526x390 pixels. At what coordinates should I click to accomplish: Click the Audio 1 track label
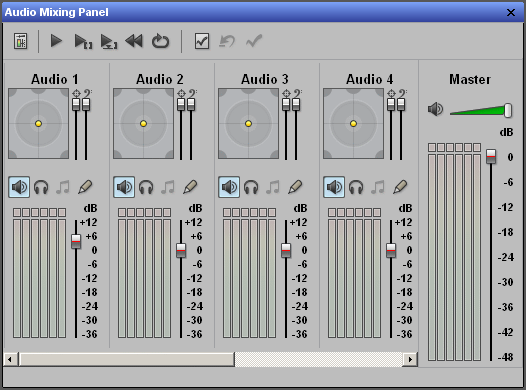tap(55, 79)
